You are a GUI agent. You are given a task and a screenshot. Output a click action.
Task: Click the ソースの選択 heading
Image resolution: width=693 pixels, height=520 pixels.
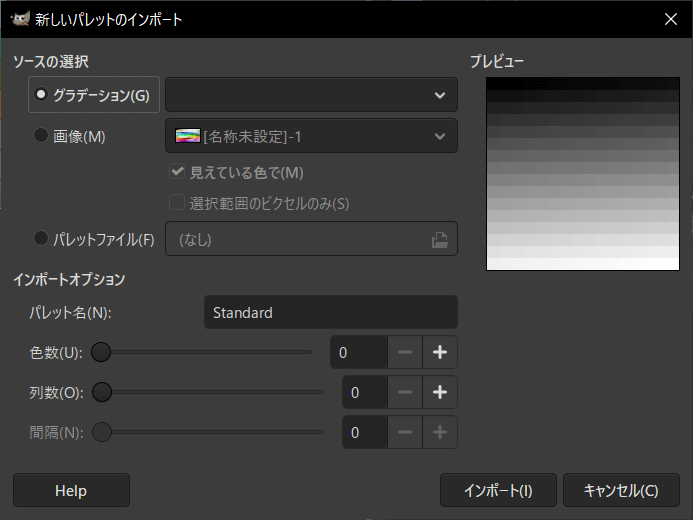coord(51,61)
